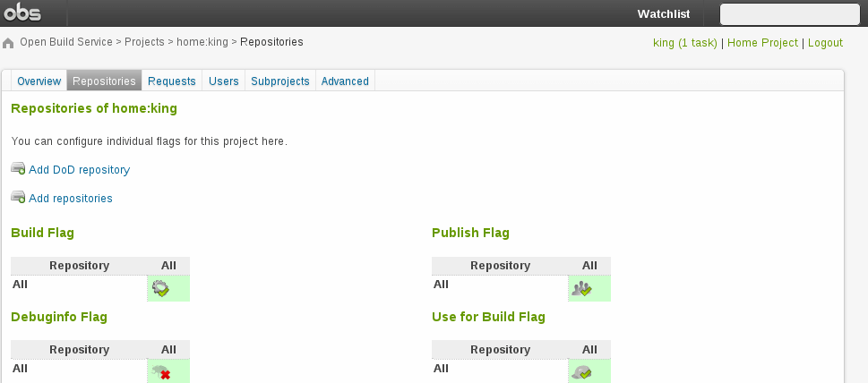The width and height of the screenshot is (868, 383).
Task: Click the home icon in breadcrumb
Action: (9, 43)
